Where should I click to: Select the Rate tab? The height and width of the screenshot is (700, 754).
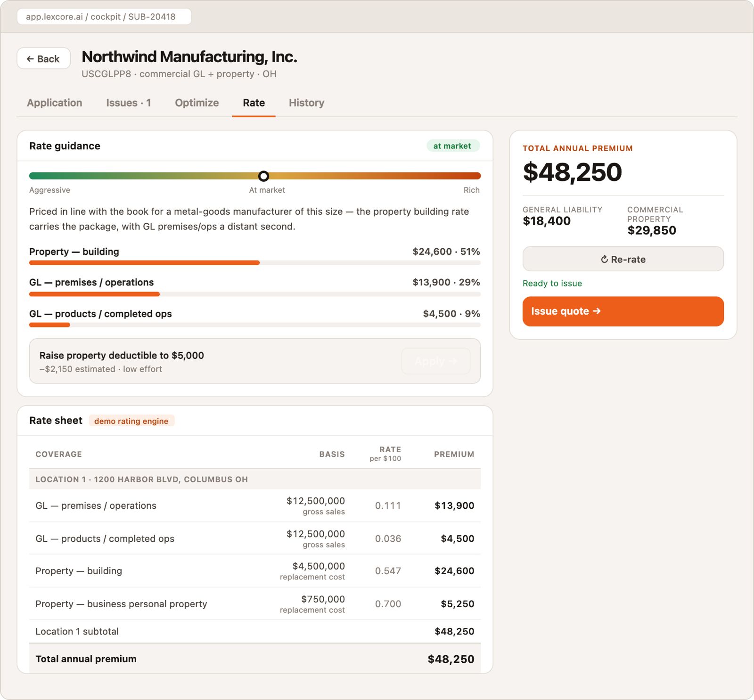tap(254, 103)
